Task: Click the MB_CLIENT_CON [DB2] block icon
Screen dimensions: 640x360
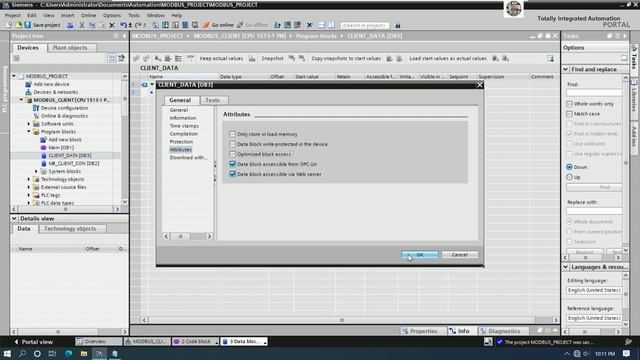Action: coord(44,163)
